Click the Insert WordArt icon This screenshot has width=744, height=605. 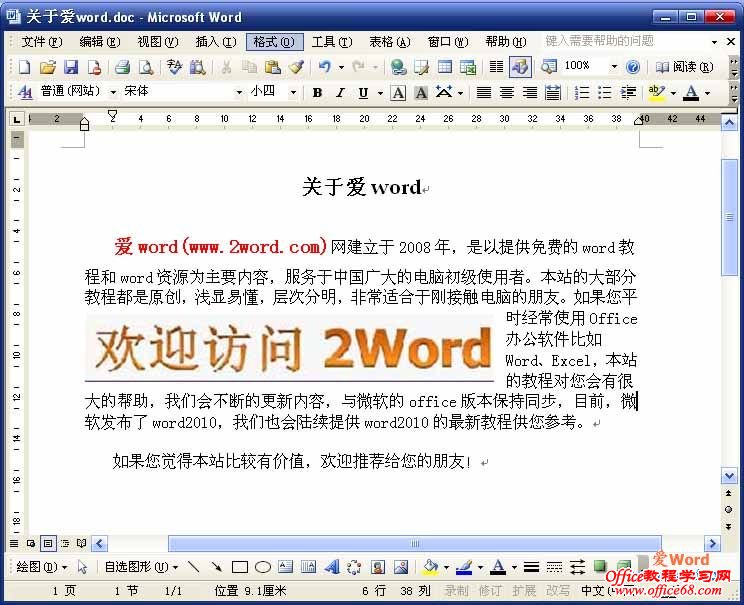(x=332, y=567)
